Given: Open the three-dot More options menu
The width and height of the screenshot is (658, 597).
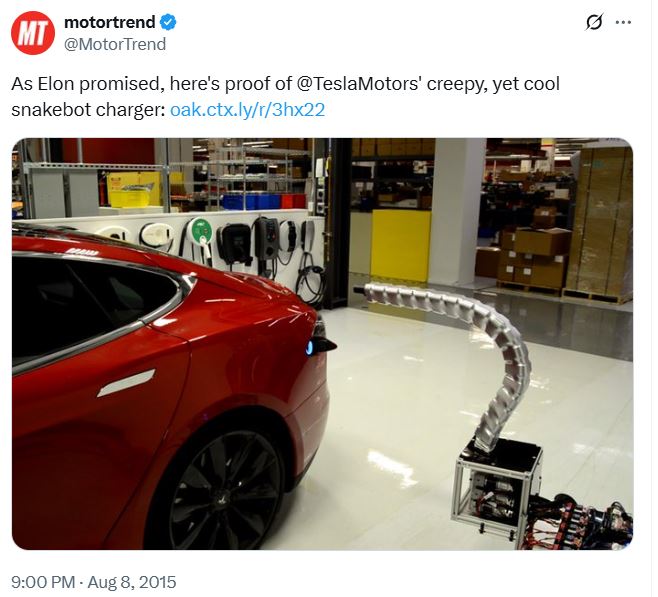Looking at the screenshot, I should click(x=623, y=22).
